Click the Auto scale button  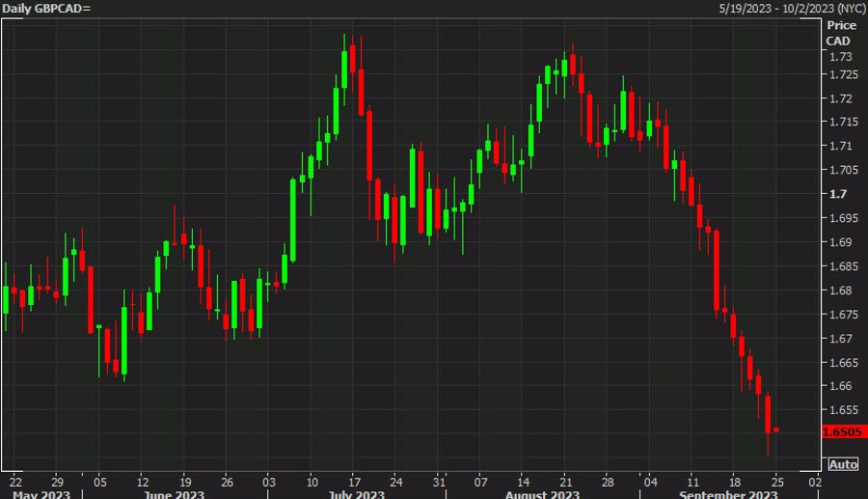tap(844, 464)
